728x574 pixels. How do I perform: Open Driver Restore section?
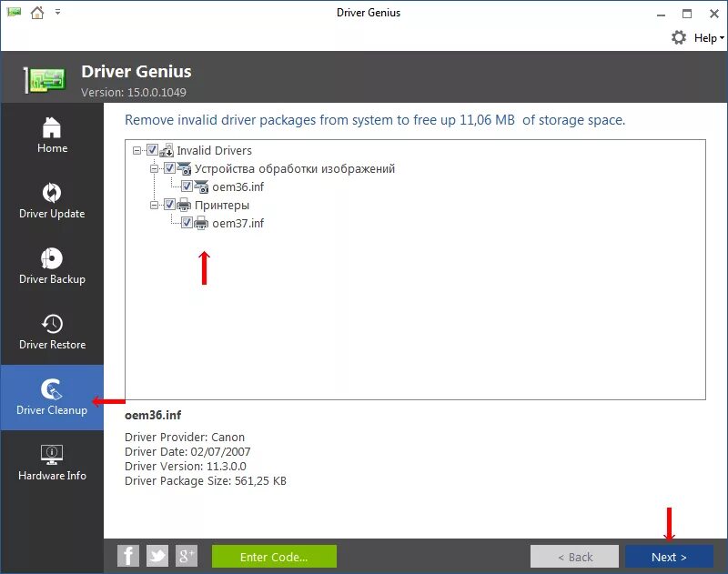(52, 331)
